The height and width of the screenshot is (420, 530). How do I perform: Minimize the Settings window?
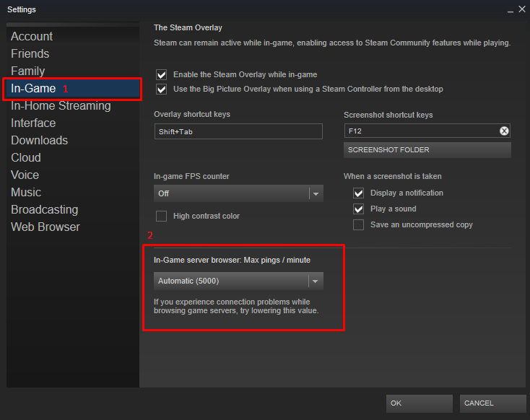point(511,10)
